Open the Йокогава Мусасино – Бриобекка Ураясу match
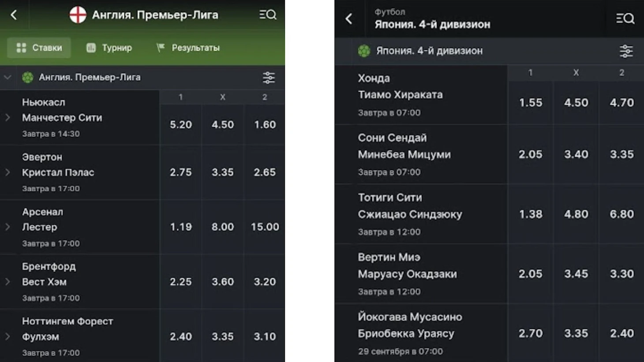The height and width of the screenshot is (362, 644). tap(421, 333)
